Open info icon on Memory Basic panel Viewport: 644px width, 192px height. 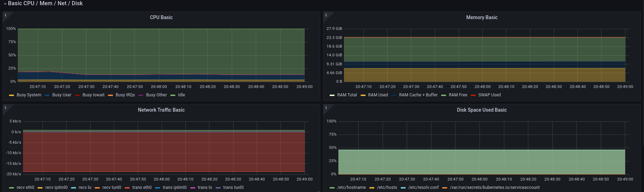click(326, 15)
